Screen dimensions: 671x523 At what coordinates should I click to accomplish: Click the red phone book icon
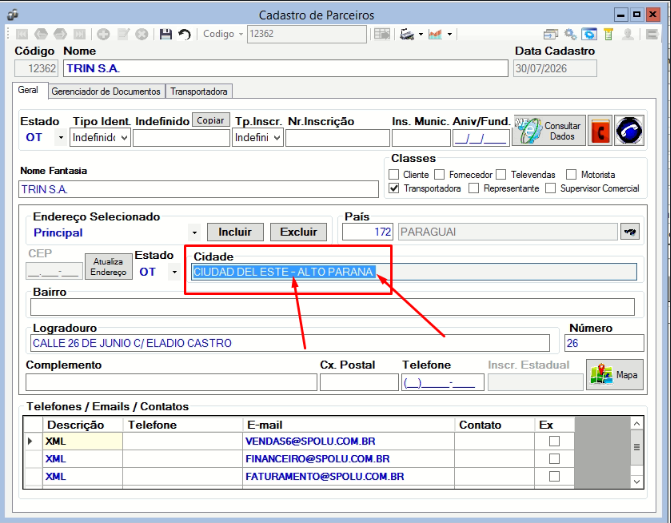[x=600, y=131]
